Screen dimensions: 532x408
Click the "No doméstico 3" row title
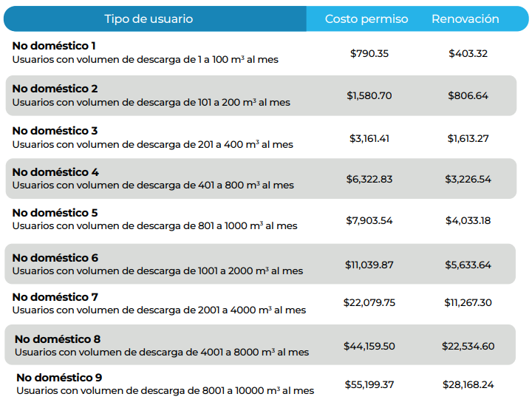55,131
